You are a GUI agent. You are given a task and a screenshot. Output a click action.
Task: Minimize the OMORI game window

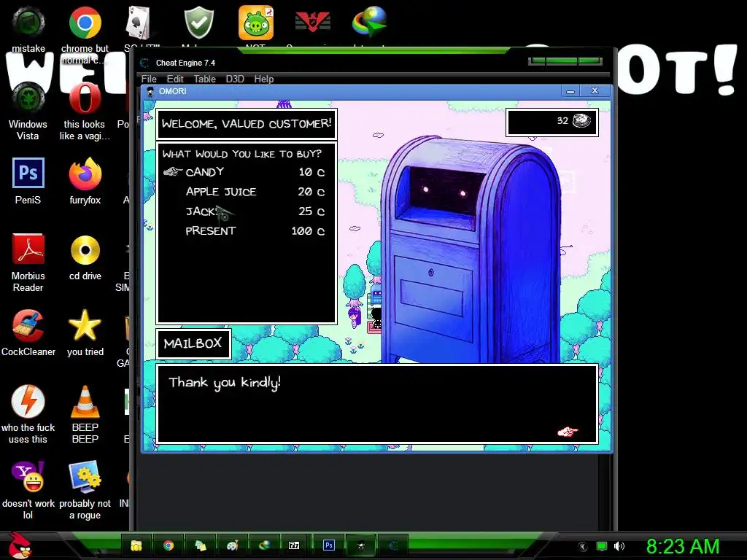[570, 91]
